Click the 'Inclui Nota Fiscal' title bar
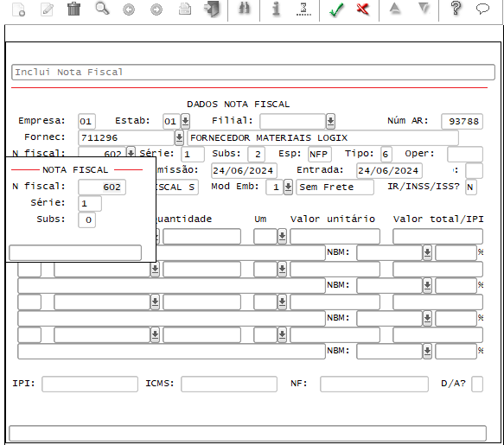The height and width of the screenshot is (445, 504). (x=253, y=72)
